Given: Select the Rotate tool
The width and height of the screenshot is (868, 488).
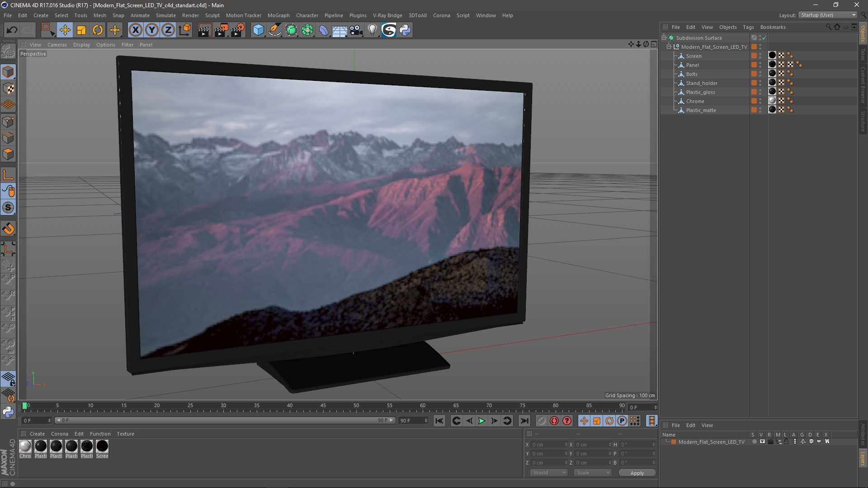Looking at the screenshot, I should [x=98, y=30].
